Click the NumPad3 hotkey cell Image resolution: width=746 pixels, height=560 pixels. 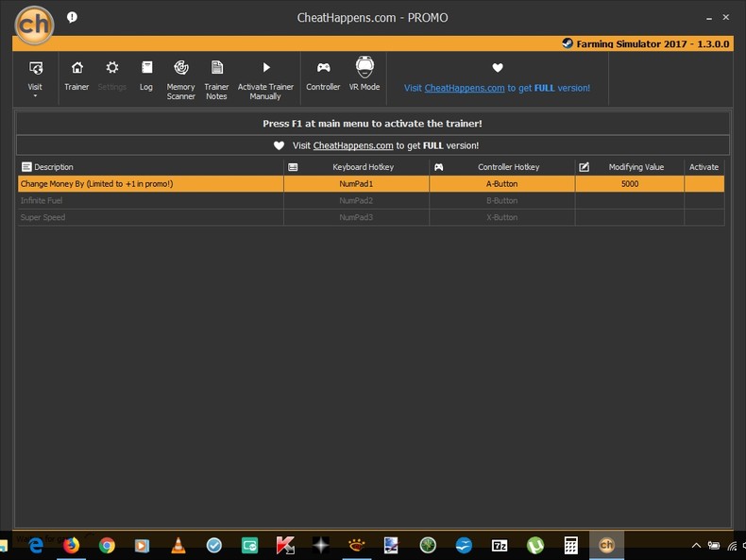[x=356, y=217]
